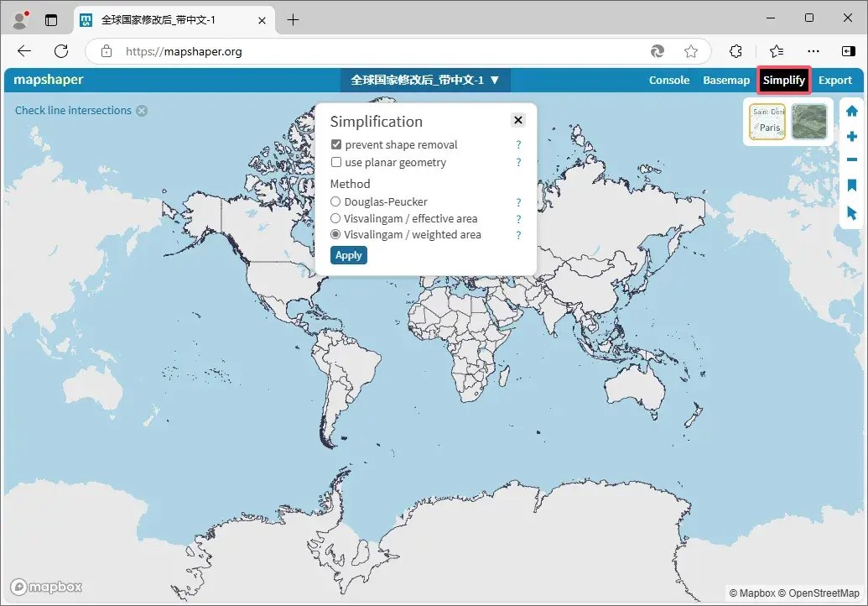Apply the simplification settings

[x=349, y=255]
